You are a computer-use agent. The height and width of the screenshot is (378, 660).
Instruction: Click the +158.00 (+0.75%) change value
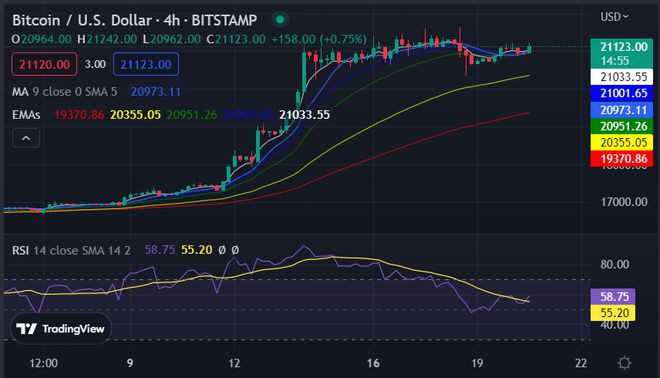coord(319,39)
